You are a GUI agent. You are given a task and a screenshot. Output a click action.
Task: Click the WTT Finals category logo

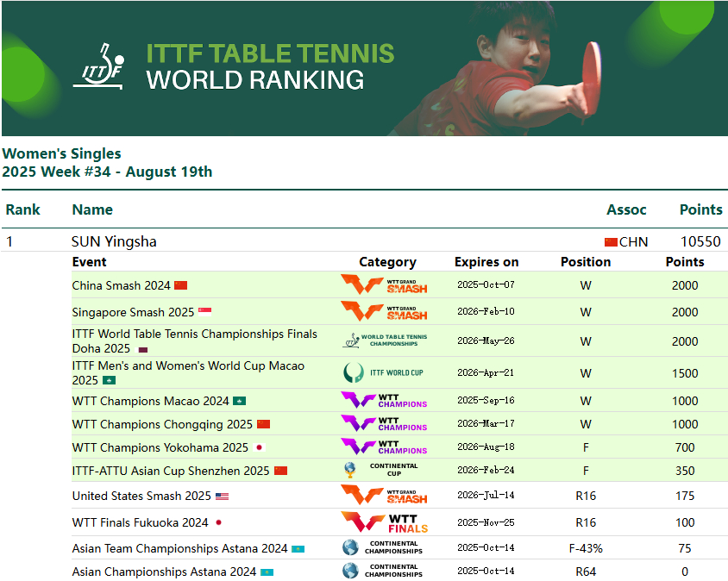[385, 522]
